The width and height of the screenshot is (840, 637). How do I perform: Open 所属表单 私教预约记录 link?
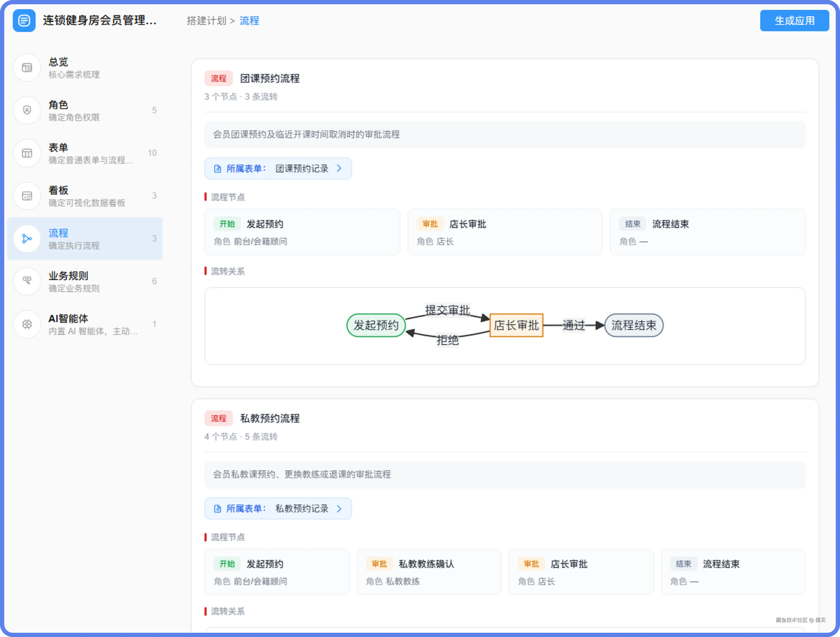[x=278, y=509]
